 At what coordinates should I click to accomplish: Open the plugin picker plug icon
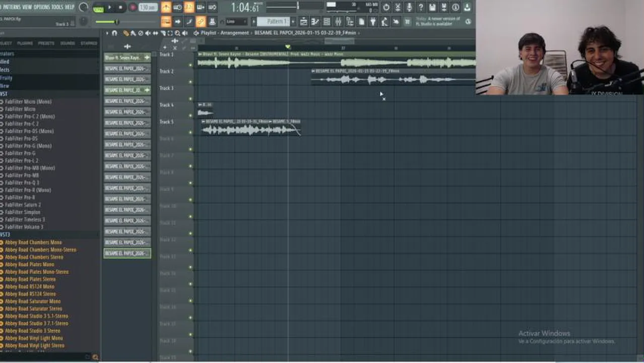pos(373,22)
